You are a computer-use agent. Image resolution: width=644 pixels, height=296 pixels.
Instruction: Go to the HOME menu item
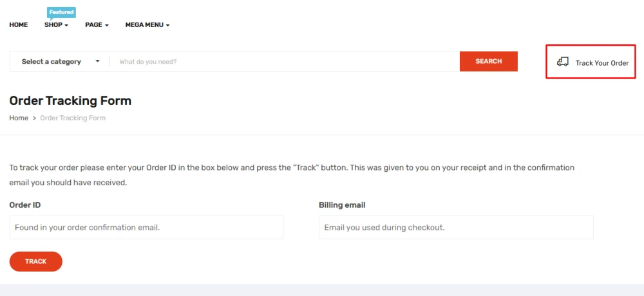pos(19,25)
